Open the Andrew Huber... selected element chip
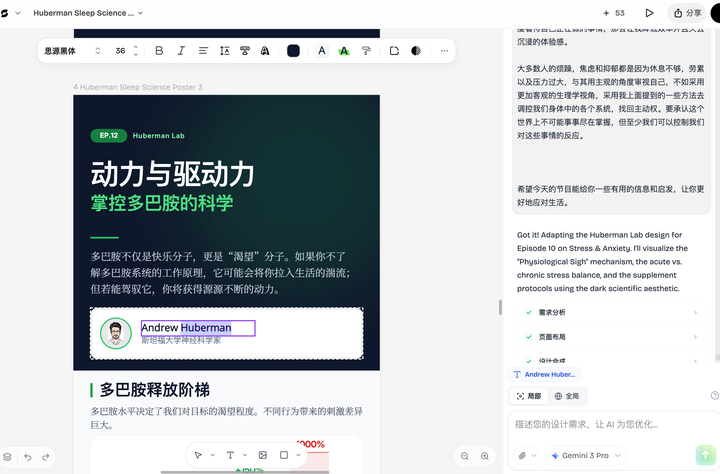Image resolution: width=720 pixels, height=474 pixels. point(544,374)
